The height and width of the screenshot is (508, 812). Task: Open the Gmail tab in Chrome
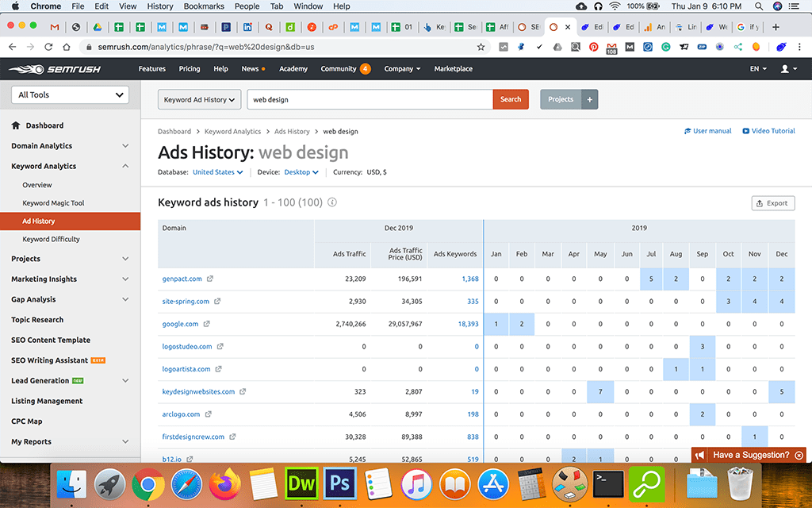(55, 27)
